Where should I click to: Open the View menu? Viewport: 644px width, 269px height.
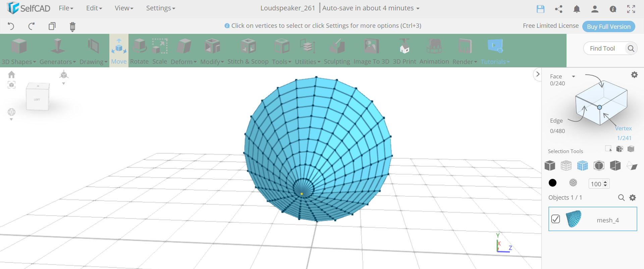(124, 8)
